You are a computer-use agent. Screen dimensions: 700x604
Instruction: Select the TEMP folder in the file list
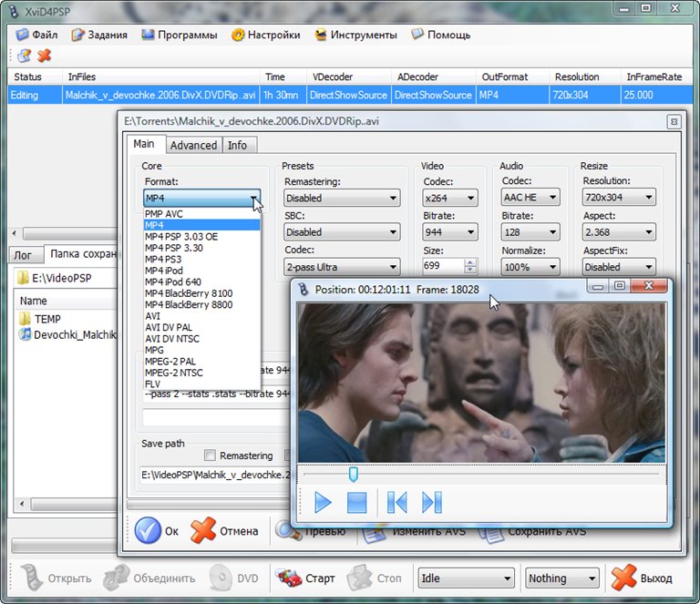coord(46,319)
